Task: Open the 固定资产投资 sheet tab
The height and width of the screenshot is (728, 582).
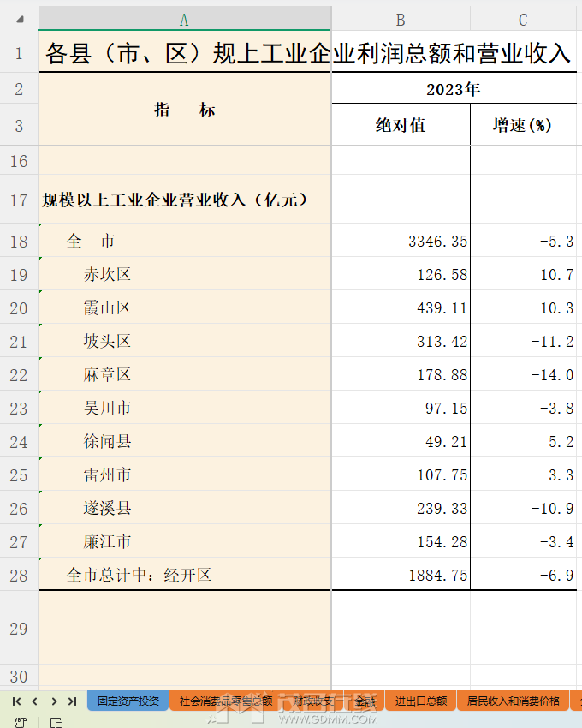Action: 128,701
